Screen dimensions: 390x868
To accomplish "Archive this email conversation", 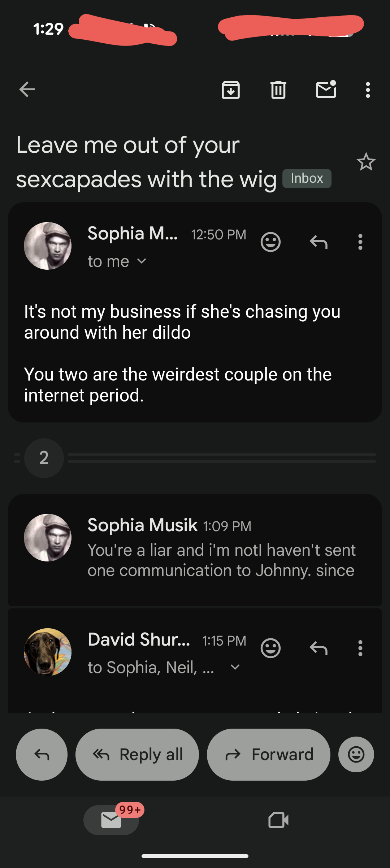I will tap(231, 90).
